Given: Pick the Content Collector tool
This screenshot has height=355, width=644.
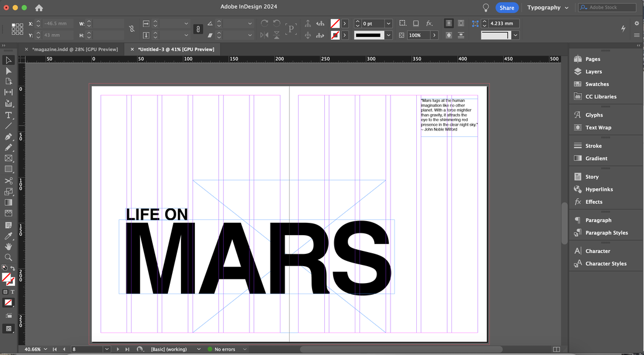Looking at the screenshot, I should coord(8,104).
